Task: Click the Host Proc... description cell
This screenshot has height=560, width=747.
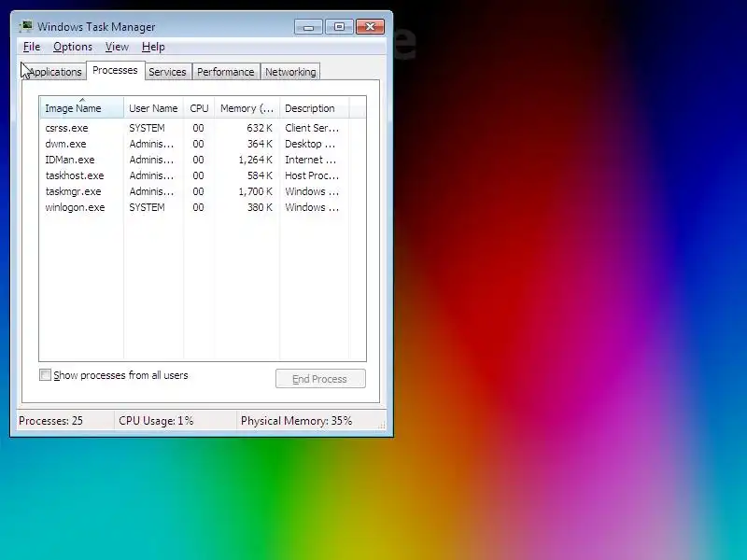Action: coord(312,175)
